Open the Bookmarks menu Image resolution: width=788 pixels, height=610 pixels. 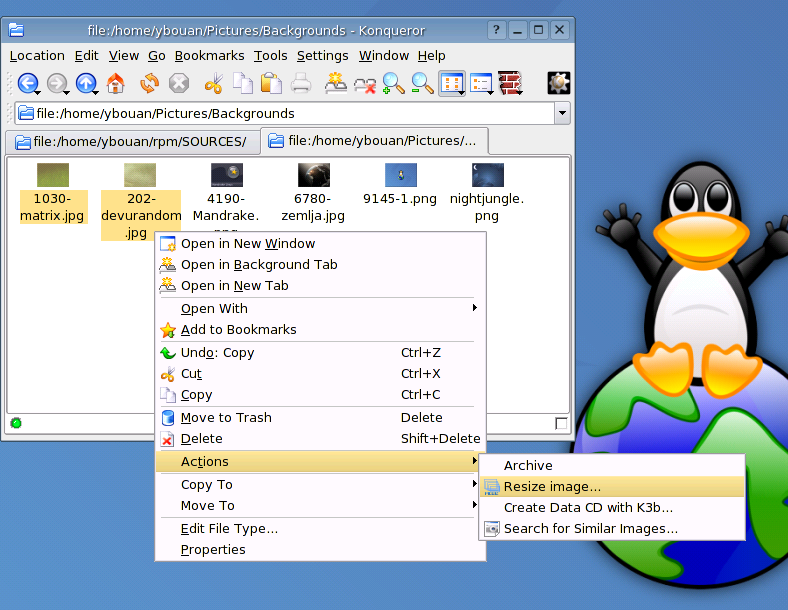tap(210, 56)
